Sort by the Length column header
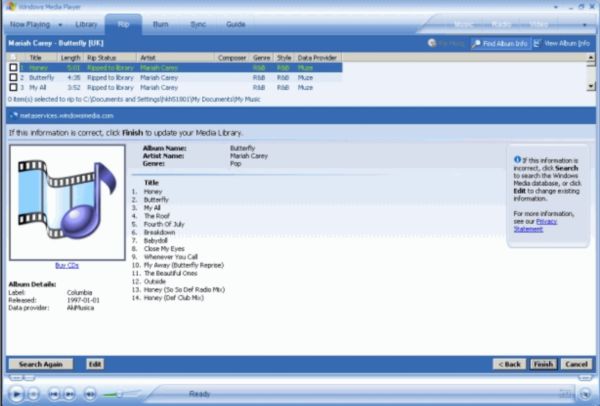 tap(70, 58)
